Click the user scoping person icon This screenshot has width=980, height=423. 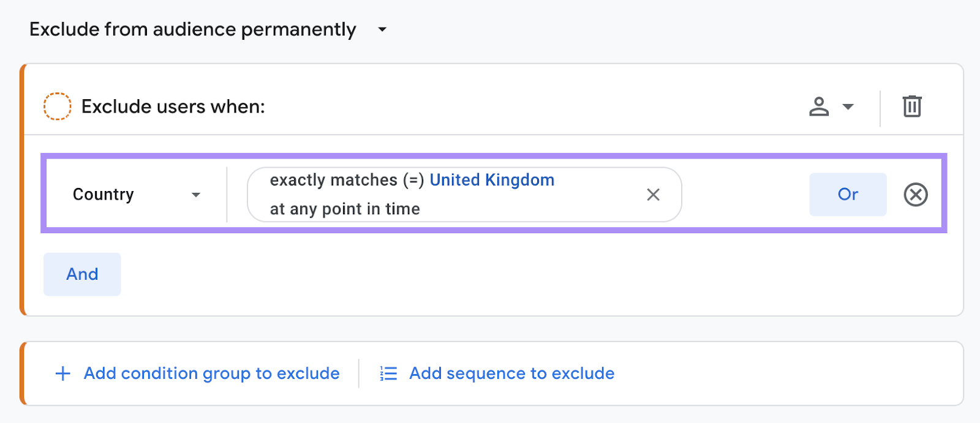820,107
